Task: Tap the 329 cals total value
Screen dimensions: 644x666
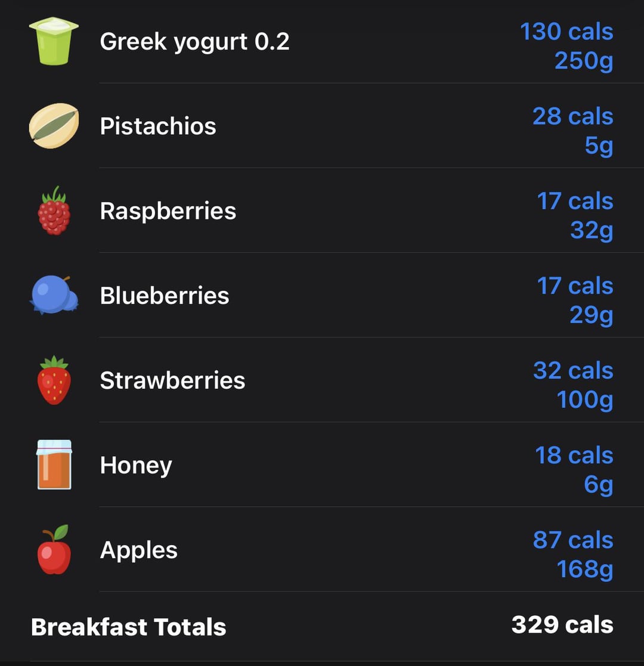Action: click(x=562, y=625)
